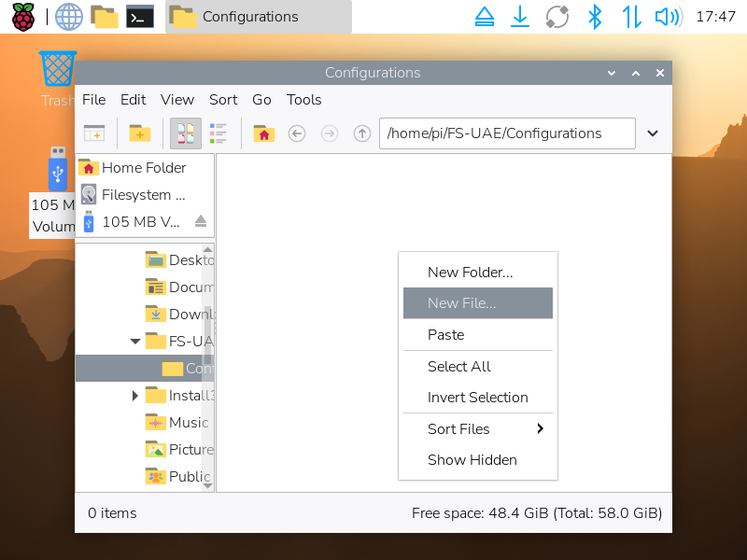The image size is (747, 560).
Task: Navigate forward with the right arrow button
Action: click(x=329, y=133)
